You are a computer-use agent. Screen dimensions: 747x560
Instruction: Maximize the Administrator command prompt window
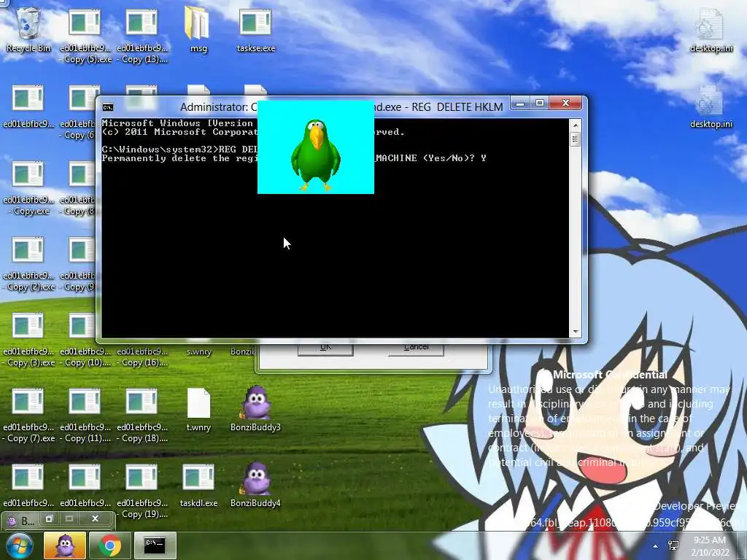[x=539, y=104]
